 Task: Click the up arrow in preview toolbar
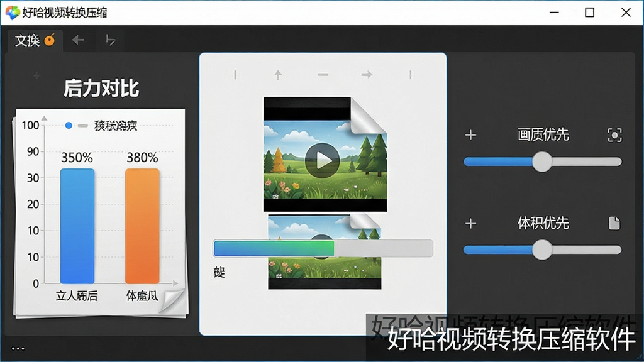278,75
